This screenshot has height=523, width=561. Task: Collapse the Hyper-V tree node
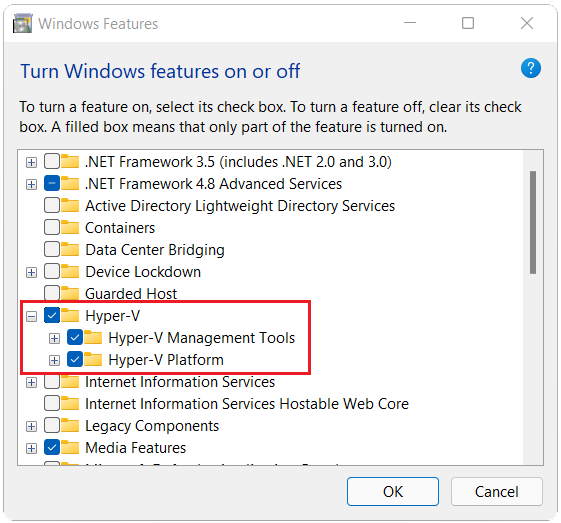31,316
